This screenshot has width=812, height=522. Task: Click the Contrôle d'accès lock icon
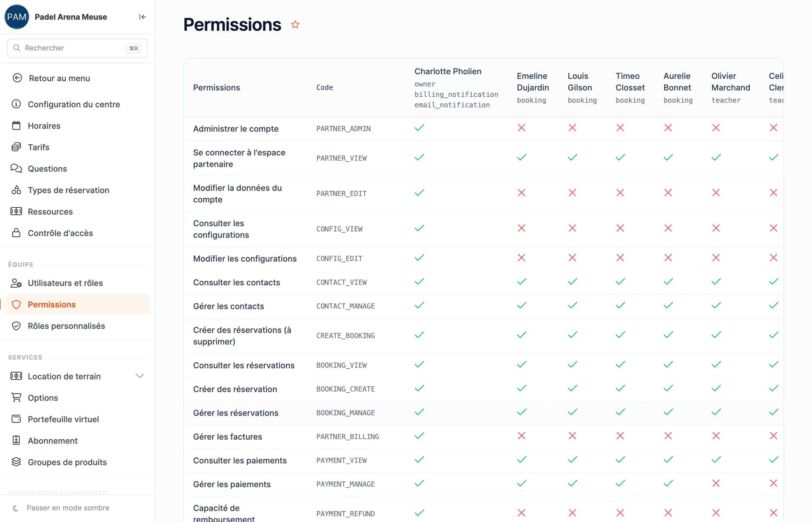[x=16, y=233]
